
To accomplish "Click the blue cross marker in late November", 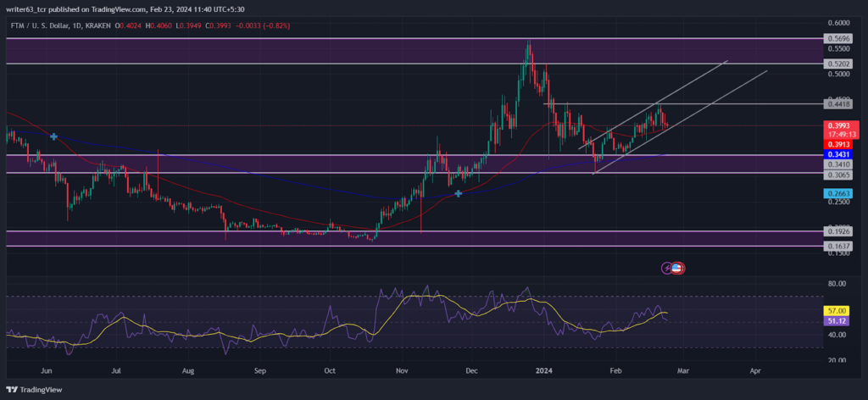I will (459, 193).
